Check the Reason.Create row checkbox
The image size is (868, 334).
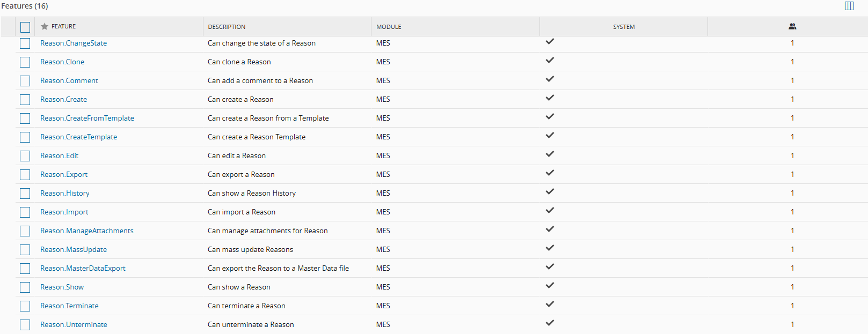coord(25,100)
